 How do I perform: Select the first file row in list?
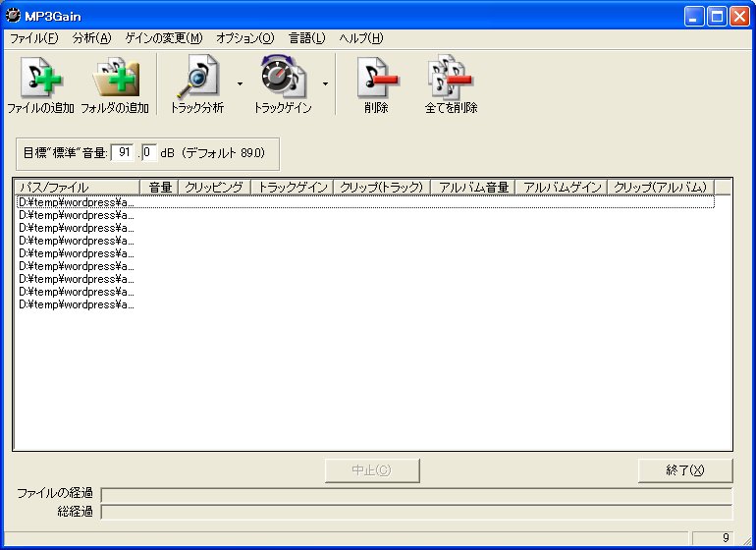tap(77, 202)
